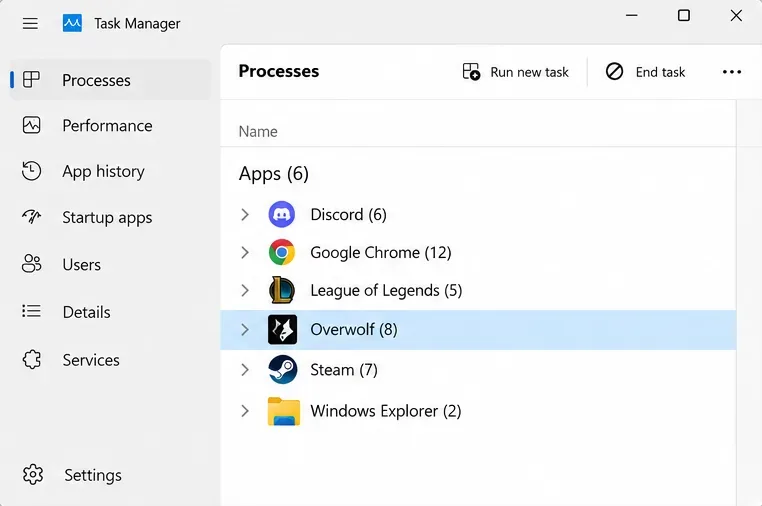Click the End task prohibition icon
Image resolution: width=762 pixels, height=506 pixels.
[614, 71]
